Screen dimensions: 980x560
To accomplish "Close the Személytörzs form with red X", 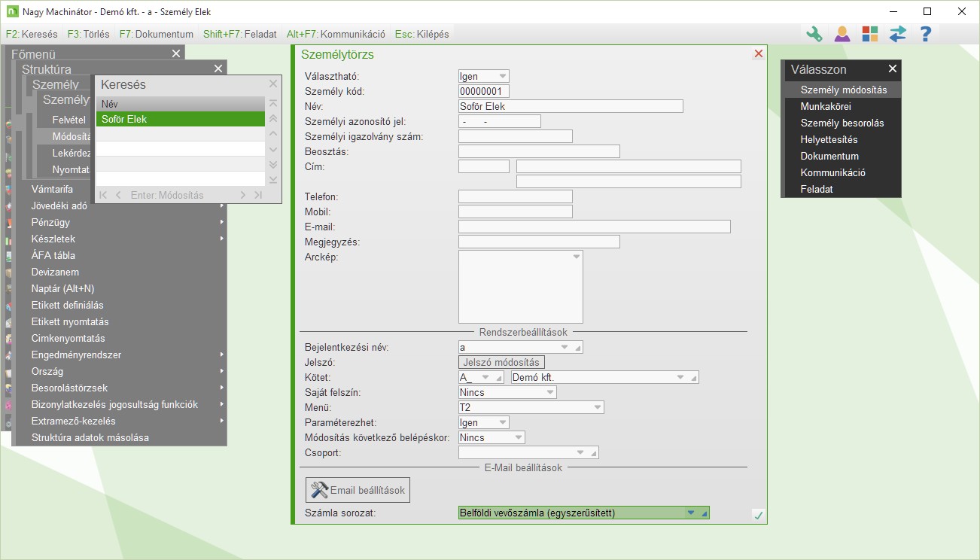I will click(758, 54).
